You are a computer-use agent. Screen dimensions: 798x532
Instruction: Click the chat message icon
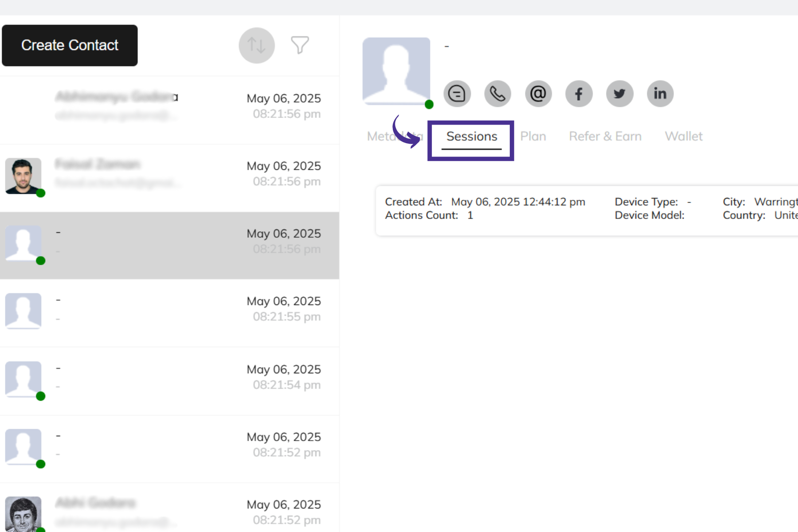point(457,94)
